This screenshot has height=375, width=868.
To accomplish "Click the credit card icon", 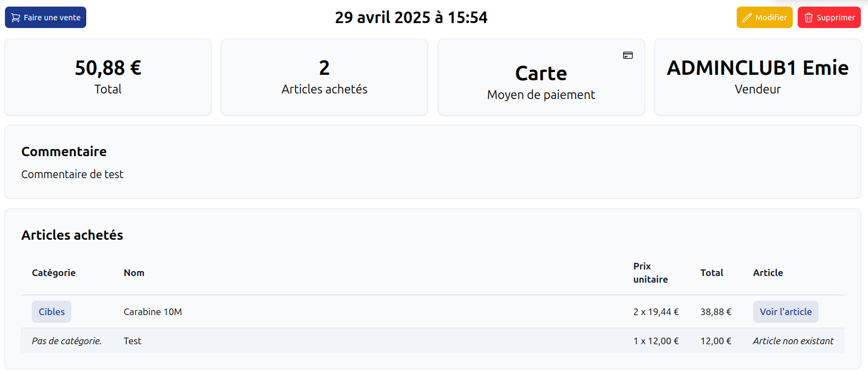I will click(x=628, y=56).
